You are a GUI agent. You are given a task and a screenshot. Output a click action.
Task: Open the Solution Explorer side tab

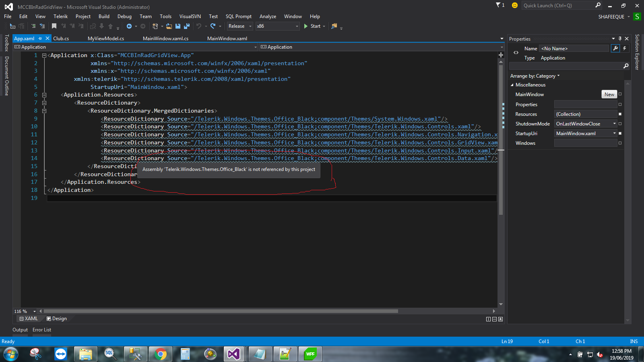coord(637,52)
